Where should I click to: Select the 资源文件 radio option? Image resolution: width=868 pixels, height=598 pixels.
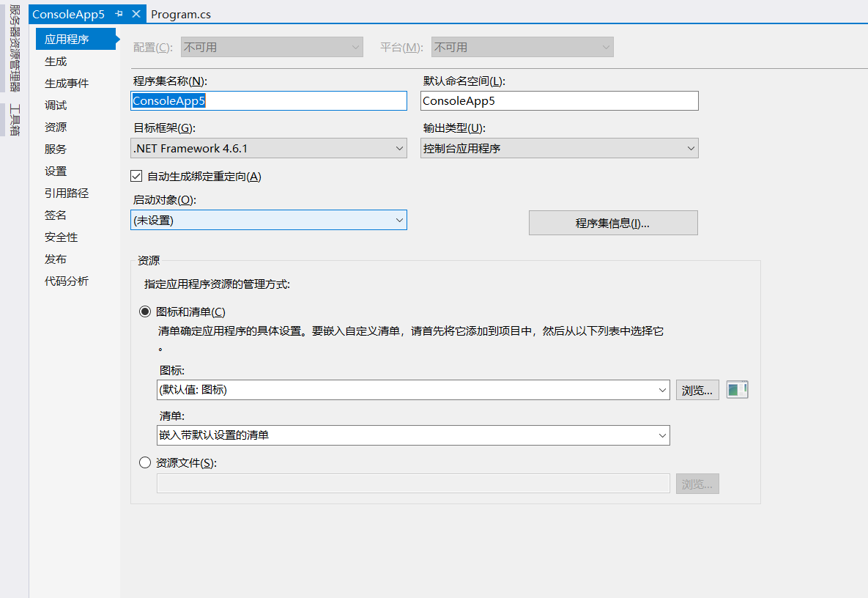pos(145,462)
